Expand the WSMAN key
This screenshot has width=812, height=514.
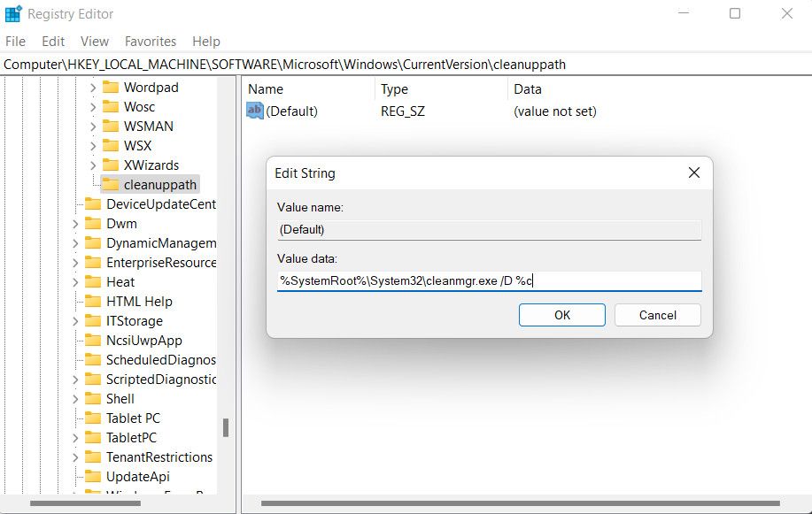(93, 126)
